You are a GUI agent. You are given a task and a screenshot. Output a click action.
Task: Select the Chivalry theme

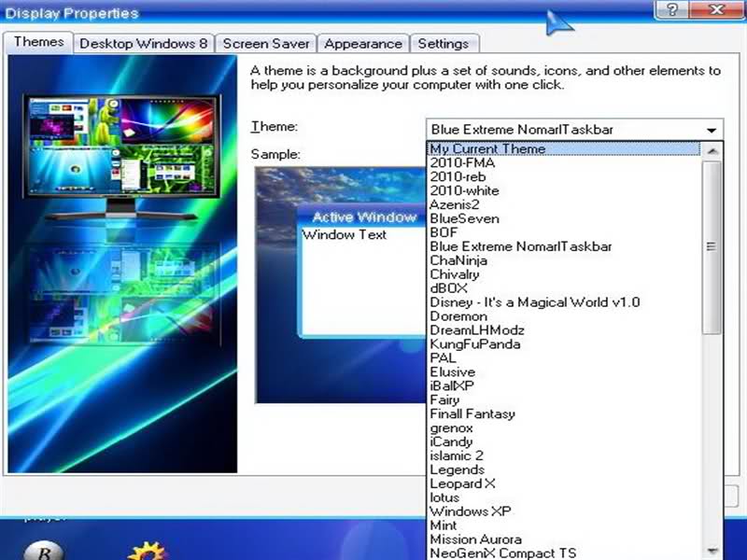565,274
